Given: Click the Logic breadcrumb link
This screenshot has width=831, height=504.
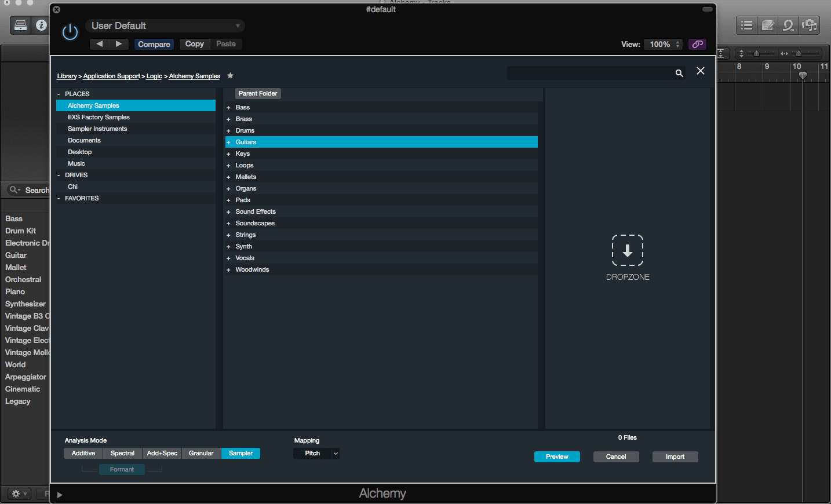Looking at the screenshot, I should click(x=154, y=76).
